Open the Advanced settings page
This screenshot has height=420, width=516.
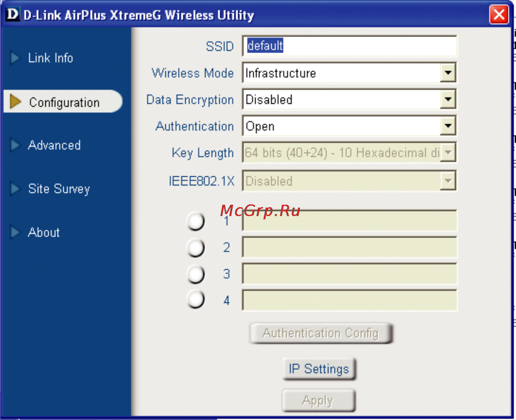point(54,145)
